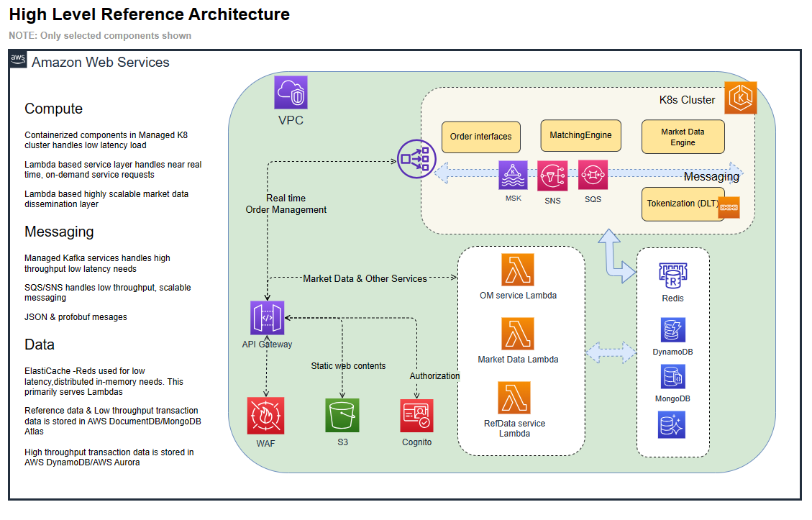Viewport: 812px width, 520px height.
Task: Select the MongoDB icon
Action: (672, 377)
